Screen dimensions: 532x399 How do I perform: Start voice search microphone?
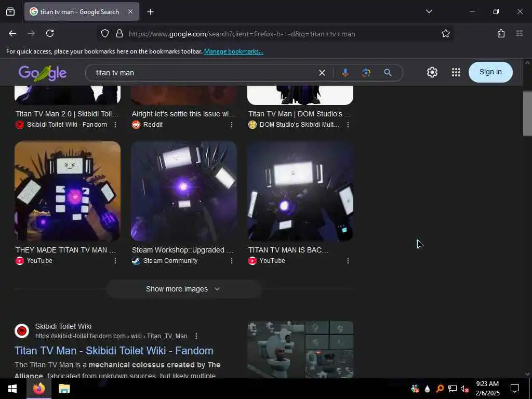(345, 72)
